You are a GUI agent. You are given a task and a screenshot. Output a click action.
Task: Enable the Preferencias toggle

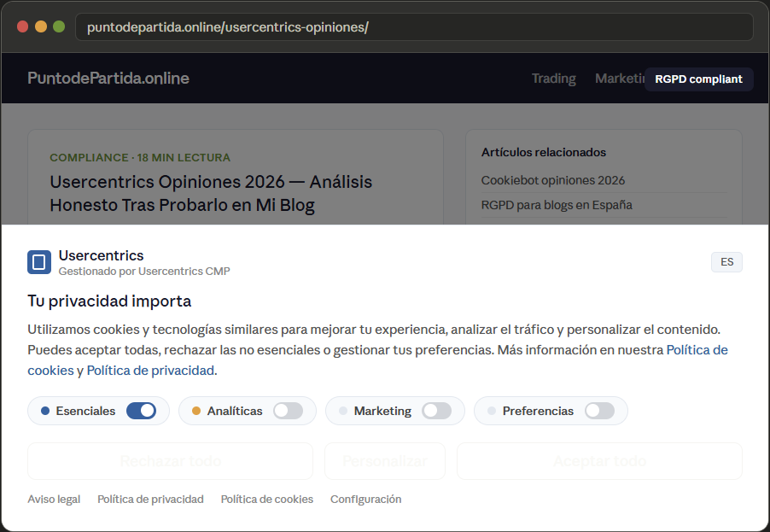point(600,411)
